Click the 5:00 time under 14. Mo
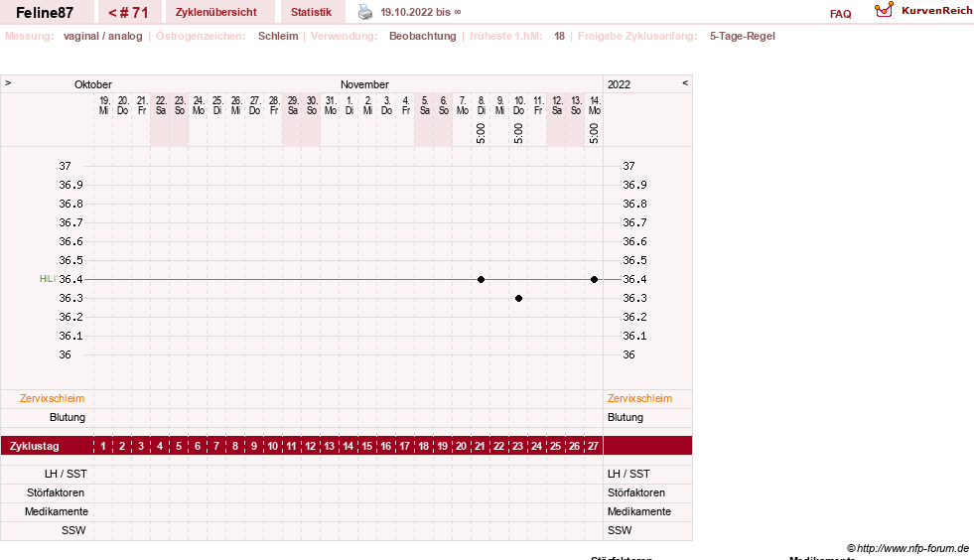 coord(594,133)
